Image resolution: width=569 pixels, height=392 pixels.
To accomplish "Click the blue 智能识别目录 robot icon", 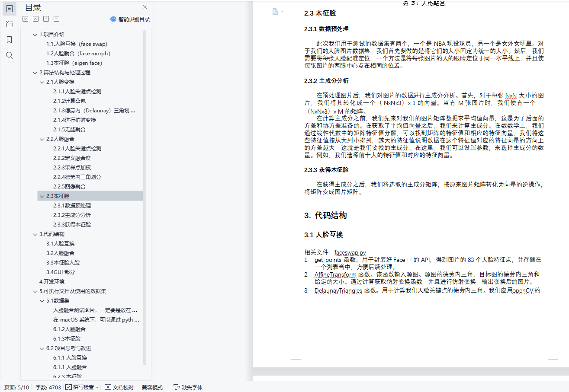I will 113,19.
